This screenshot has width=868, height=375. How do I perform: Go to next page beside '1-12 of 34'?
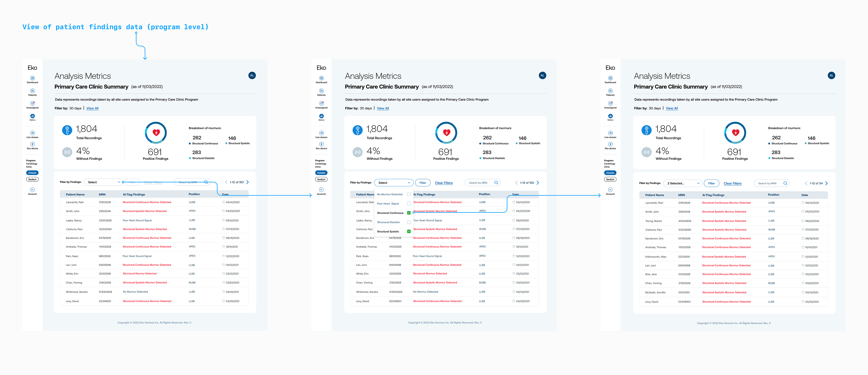point(826,183)
